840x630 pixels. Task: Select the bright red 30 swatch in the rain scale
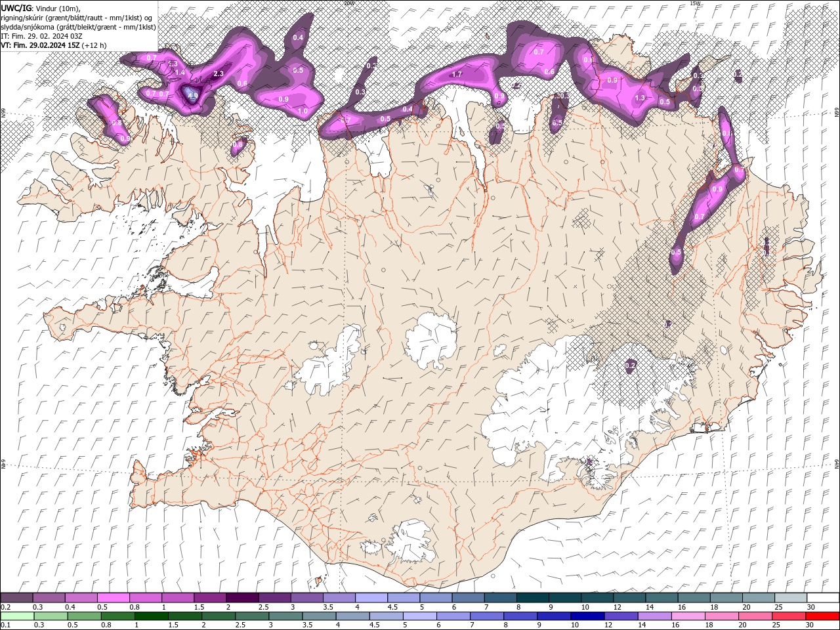pyautogui.click(x=822, y=616)
